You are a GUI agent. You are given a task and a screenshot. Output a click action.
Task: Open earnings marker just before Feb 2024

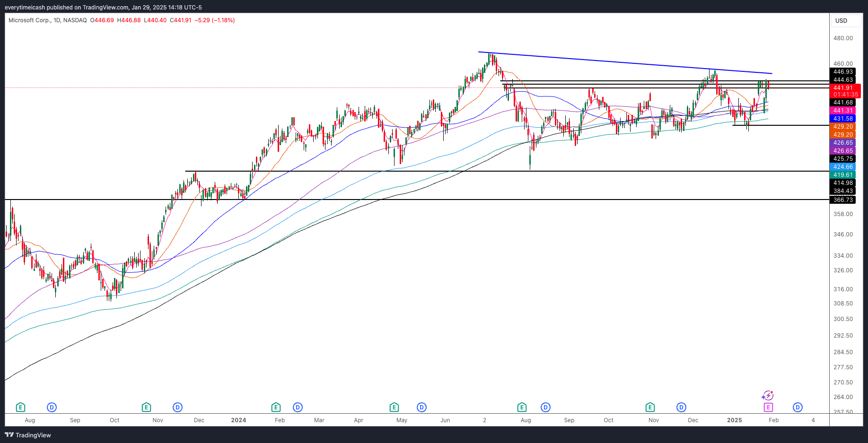pos(276,407)
